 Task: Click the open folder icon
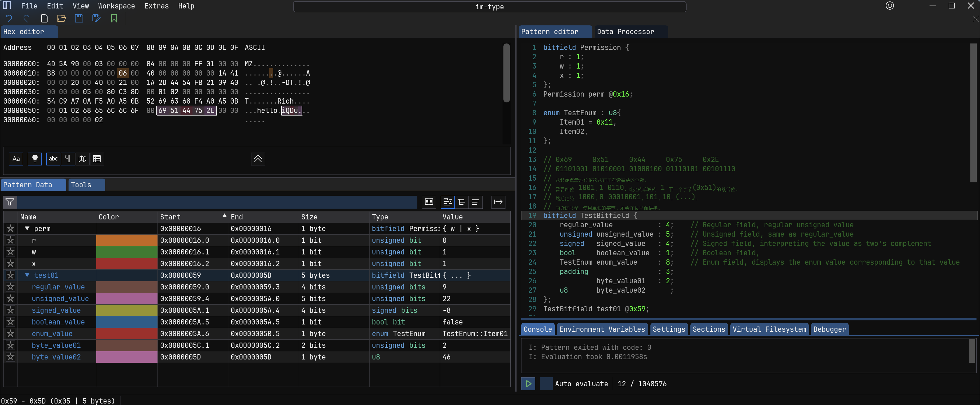[x=61, y=18]
